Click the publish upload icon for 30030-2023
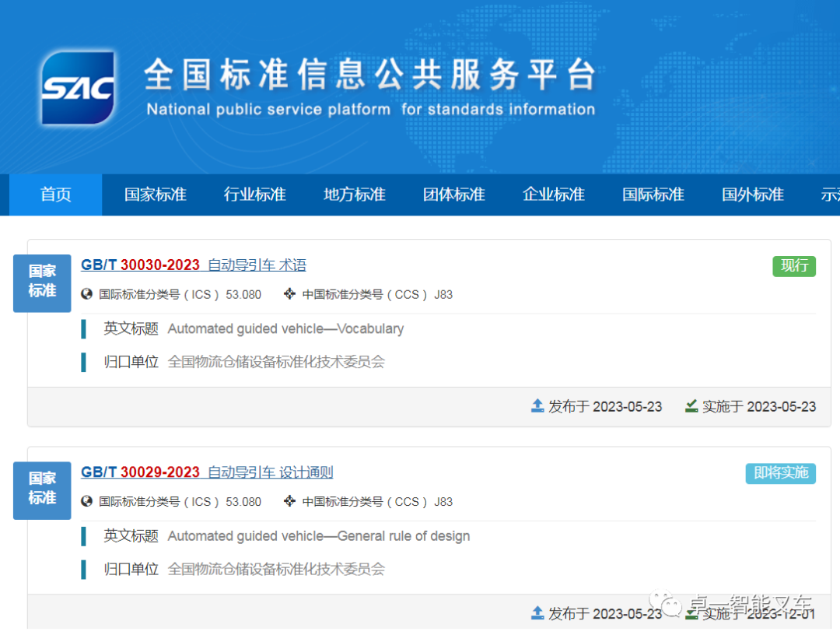Screen dimensions: 840x642 537,405
